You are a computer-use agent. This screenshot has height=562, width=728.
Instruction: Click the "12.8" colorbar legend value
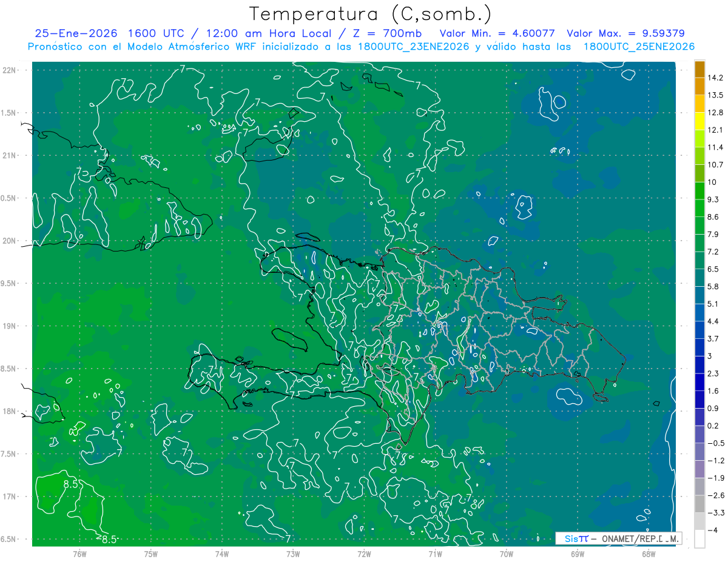coord(715,112)
